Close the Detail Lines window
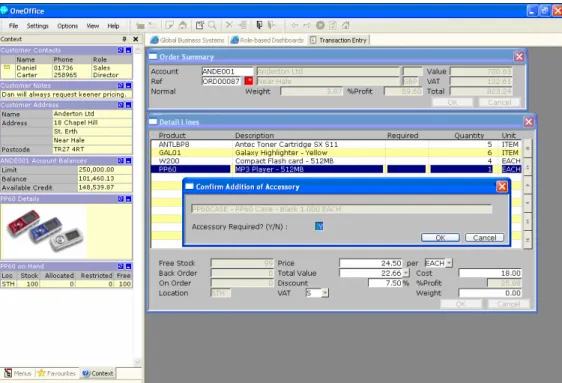This screenshot has height=383, width=562. click(x=528, y=122)
